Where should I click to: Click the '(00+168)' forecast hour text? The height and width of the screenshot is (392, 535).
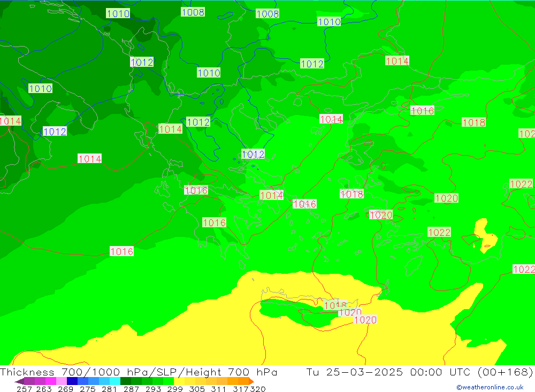tap(506, 372)
